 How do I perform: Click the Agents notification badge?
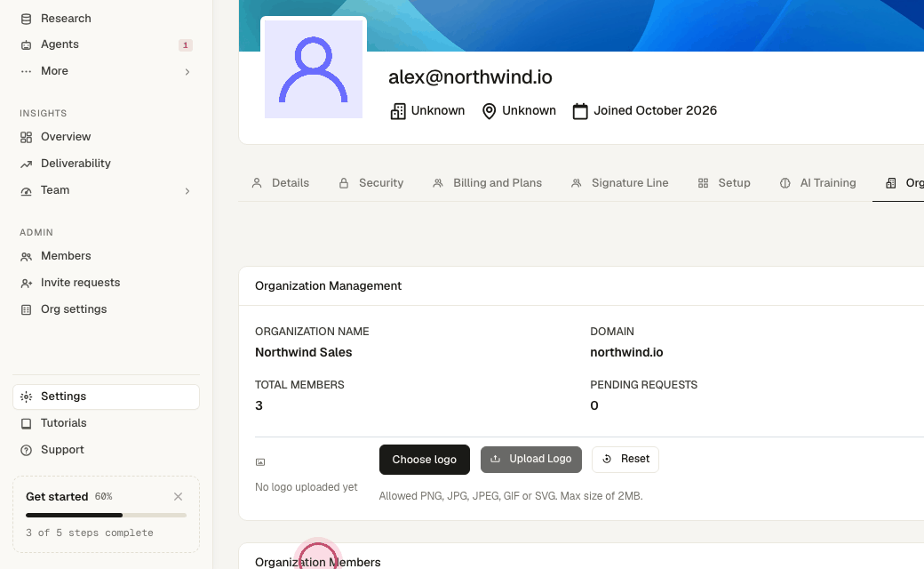tap(186, 44)
